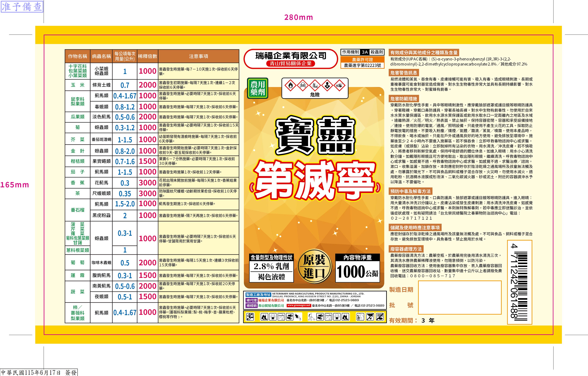Select the no-livestock crossed-out animal pictogram

[x=370, y=317]
